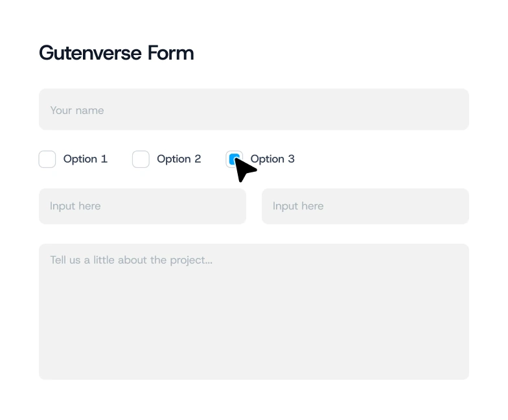508x420 pixels.
Task: Click the "Your name" placeholder text
Action: (77, 110)
